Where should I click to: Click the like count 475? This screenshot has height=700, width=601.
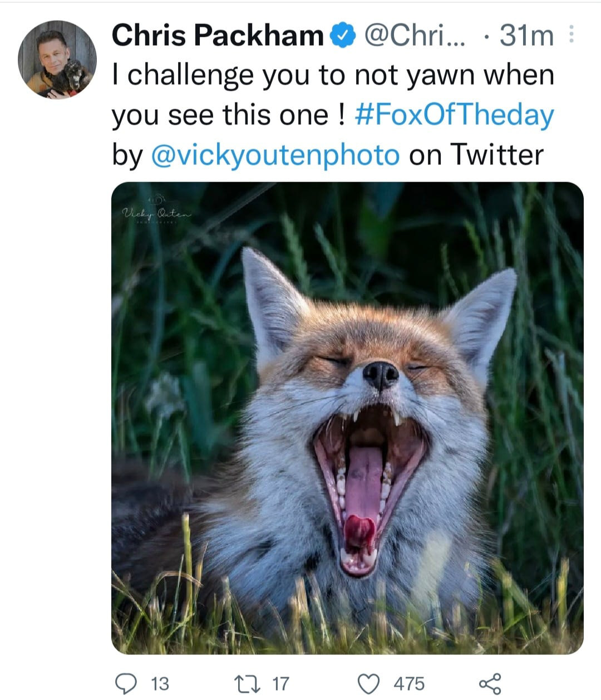pos(409,683)
